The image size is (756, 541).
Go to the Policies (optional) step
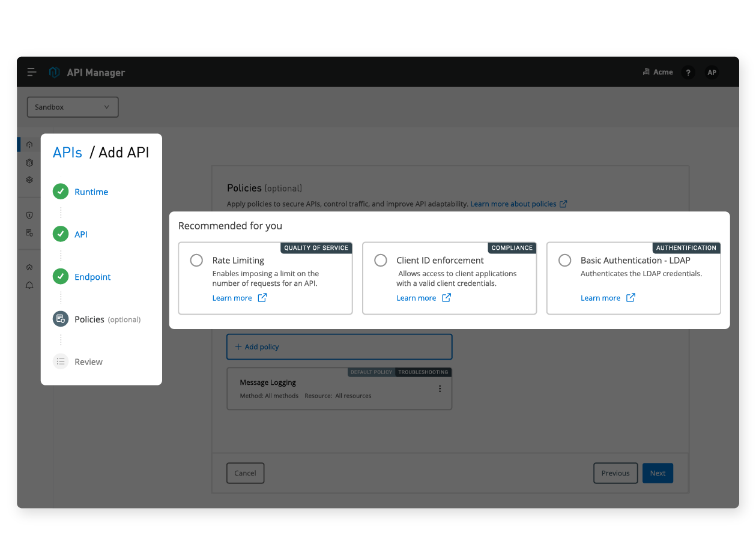(107, 319)
